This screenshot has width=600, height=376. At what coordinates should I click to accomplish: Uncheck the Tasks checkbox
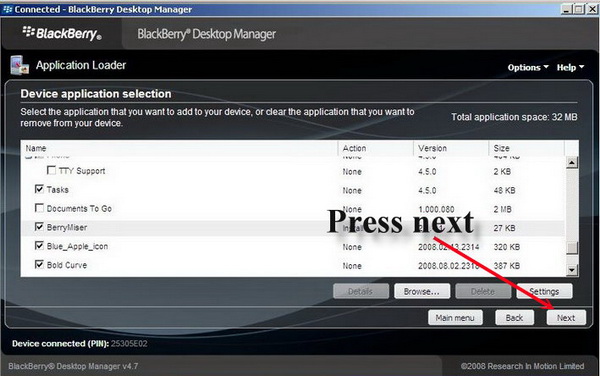tap(39, 189)
